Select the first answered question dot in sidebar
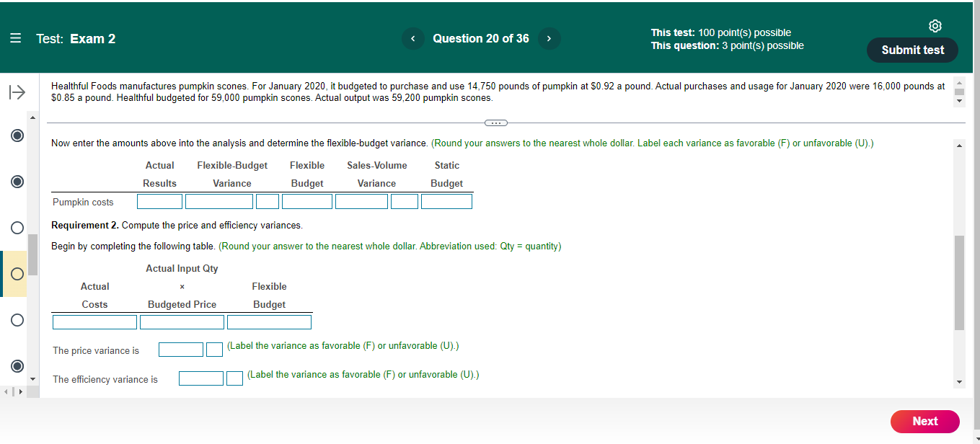Screen dimensions: 980x444 [17, 135]
